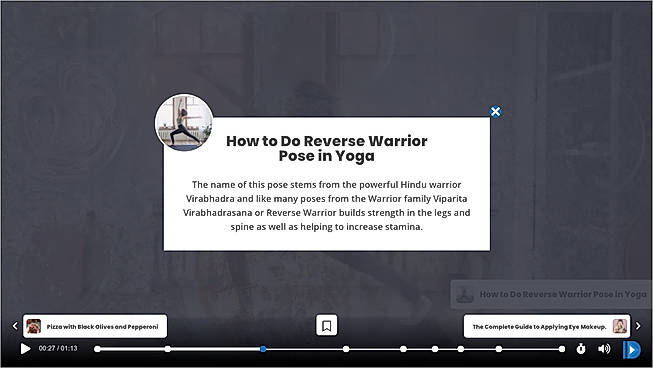Jump to the fourth chapter marker
The width and height of the screenshot is (653, 368).
click(346, 349)
